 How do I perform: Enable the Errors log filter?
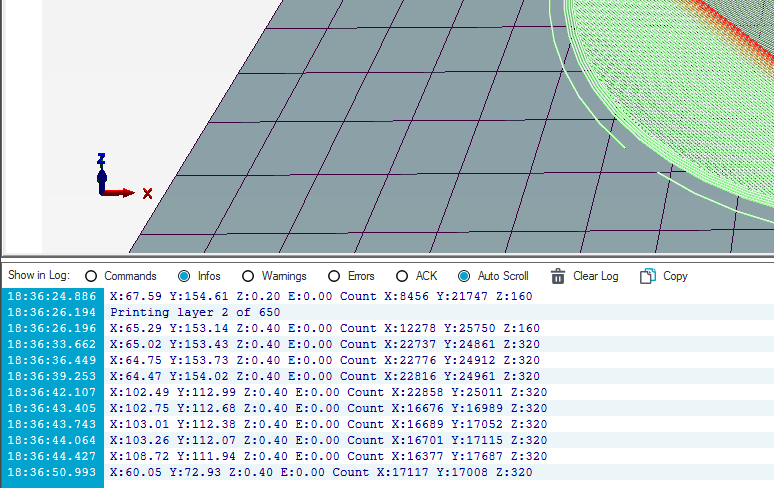click(x=334, y=276)
